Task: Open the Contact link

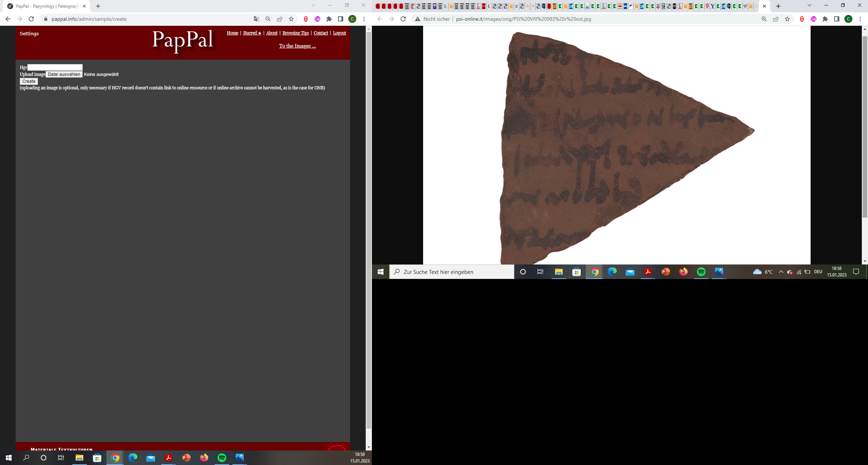Action: tap(321, 33)
